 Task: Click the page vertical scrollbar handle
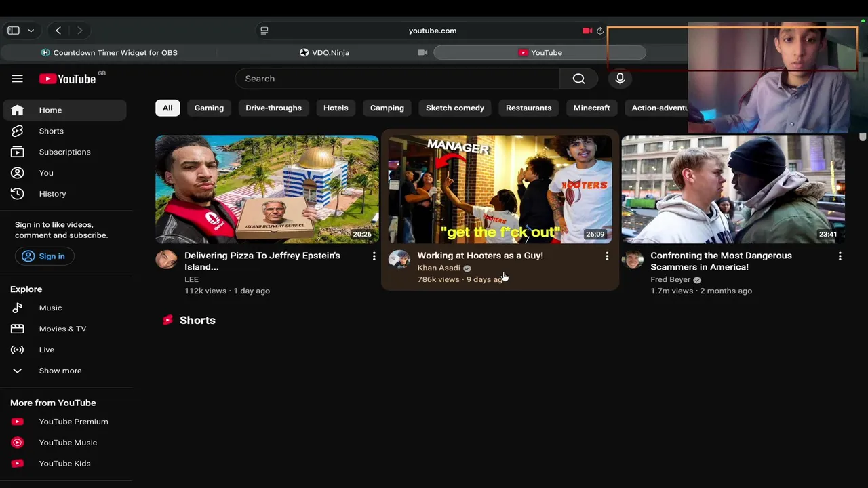[863, 137]
